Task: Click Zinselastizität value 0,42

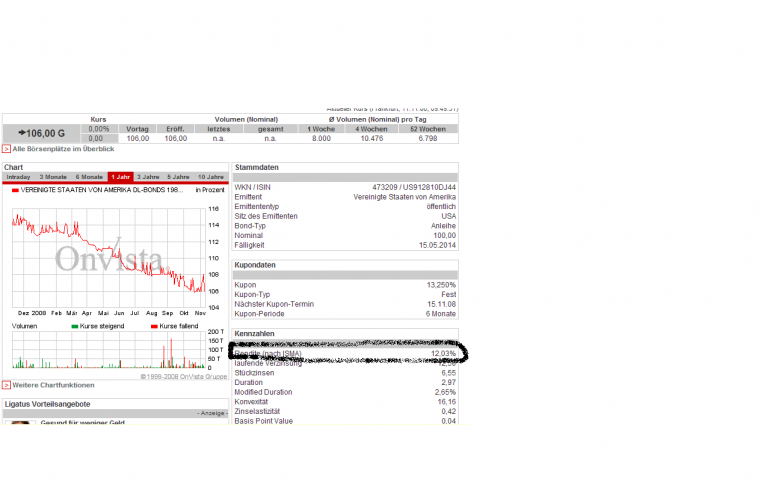Action: [448, 411]
